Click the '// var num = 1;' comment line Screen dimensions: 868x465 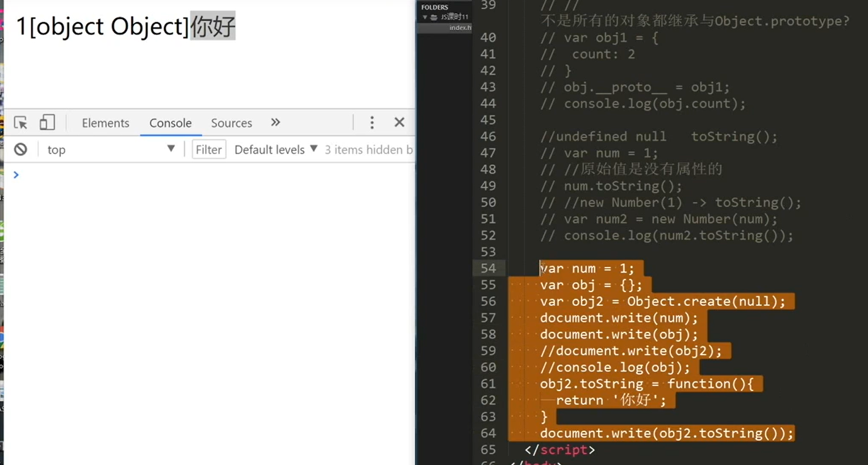[599, 153]
